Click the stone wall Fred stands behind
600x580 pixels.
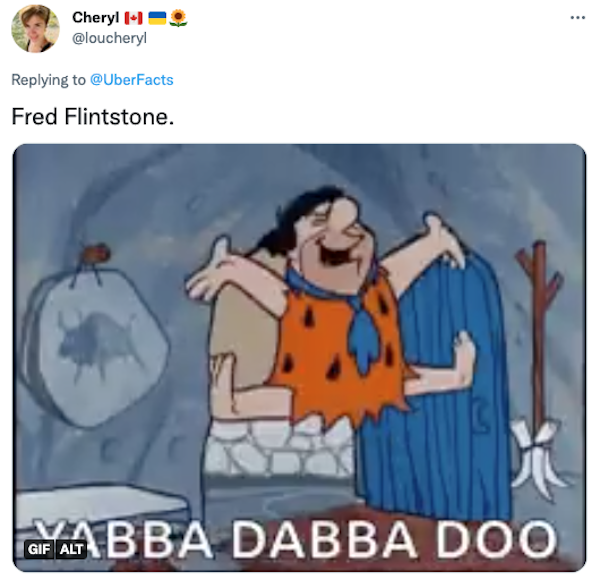(281, 446)
